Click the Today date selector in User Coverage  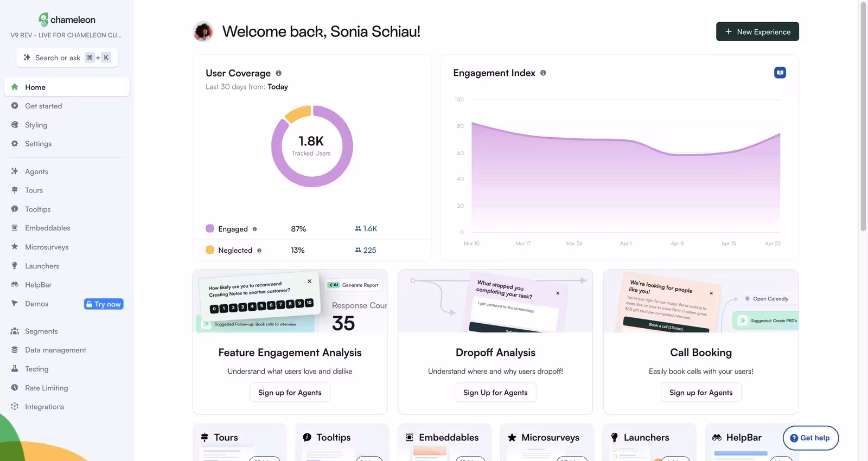pyautogui.click(x=278, y=87)
